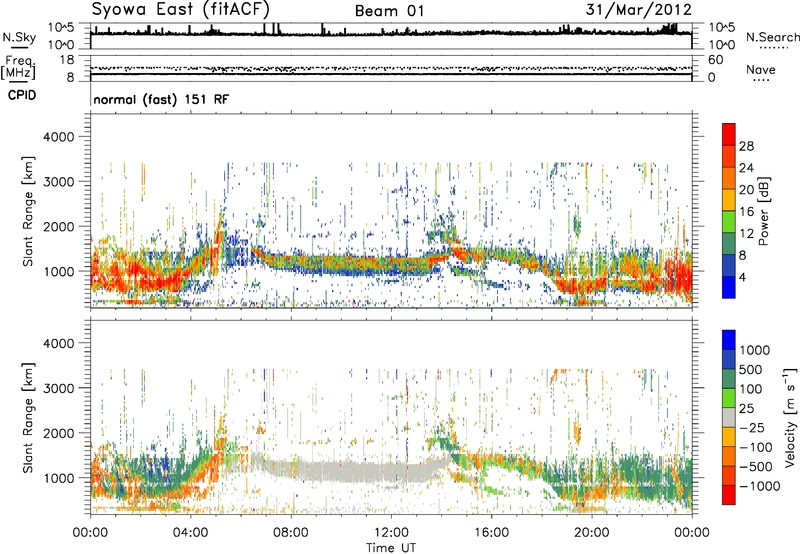The image size is (800, 554).
Task: Select the "normal (fast) 151 RF" text
Action: [x=161, y=99]
